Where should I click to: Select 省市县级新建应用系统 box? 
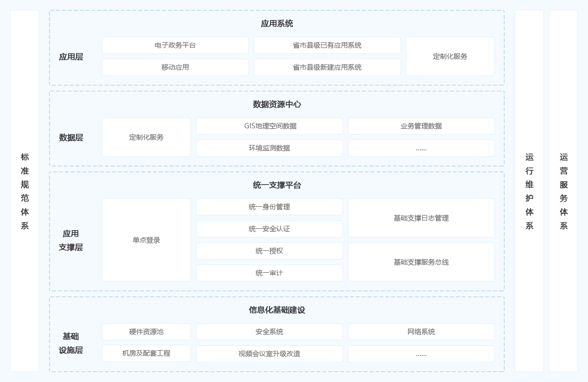[x=327, y=67]
